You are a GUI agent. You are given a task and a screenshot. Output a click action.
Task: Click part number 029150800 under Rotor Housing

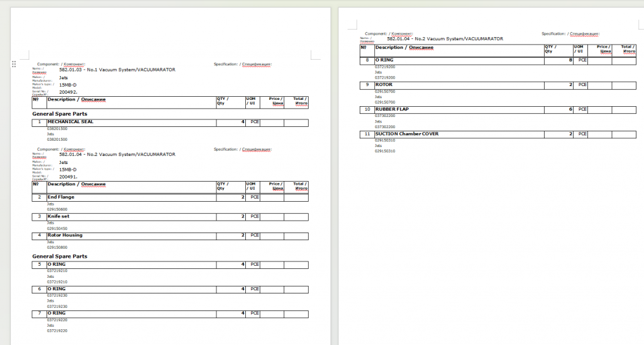[x=57, y=247]
